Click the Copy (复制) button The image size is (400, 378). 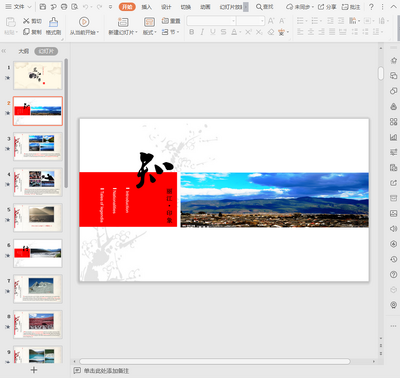(32, 32)
